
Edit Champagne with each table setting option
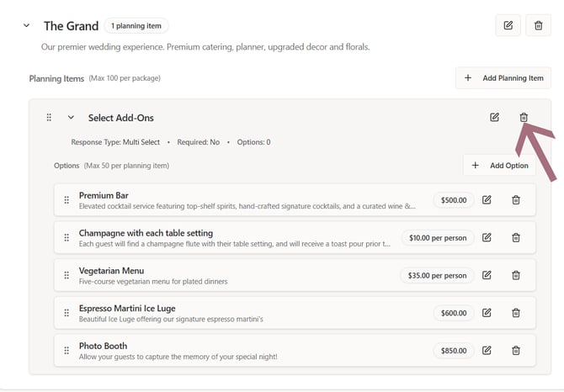pyautogui.click(x=487, y=238)
